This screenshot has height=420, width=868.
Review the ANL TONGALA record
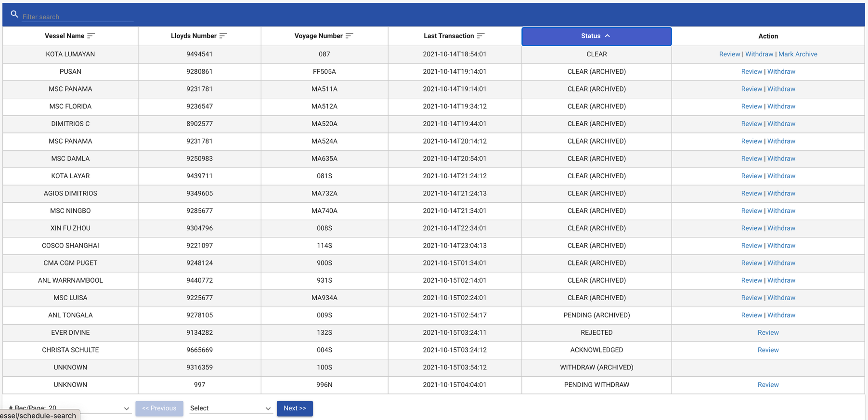751,315
